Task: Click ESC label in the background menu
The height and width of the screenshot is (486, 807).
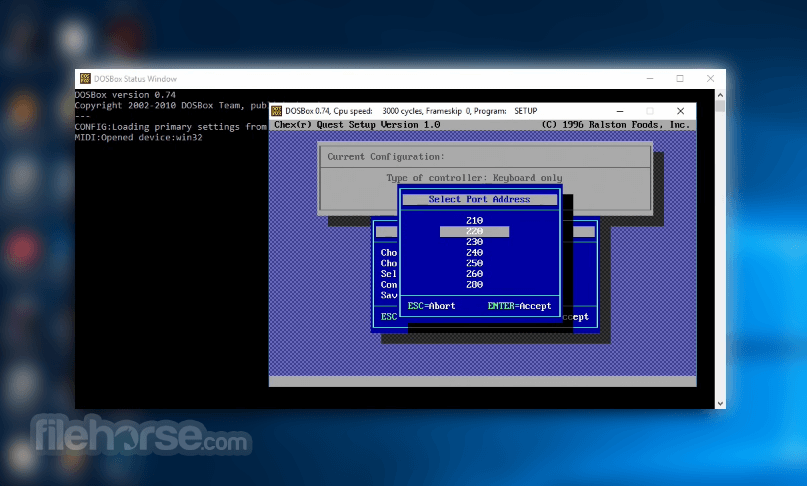Action: [x=389, y=317]
